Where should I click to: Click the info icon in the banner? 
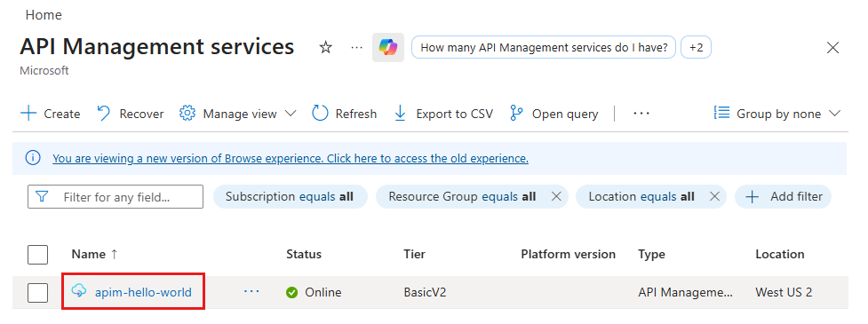pos(33,158)
